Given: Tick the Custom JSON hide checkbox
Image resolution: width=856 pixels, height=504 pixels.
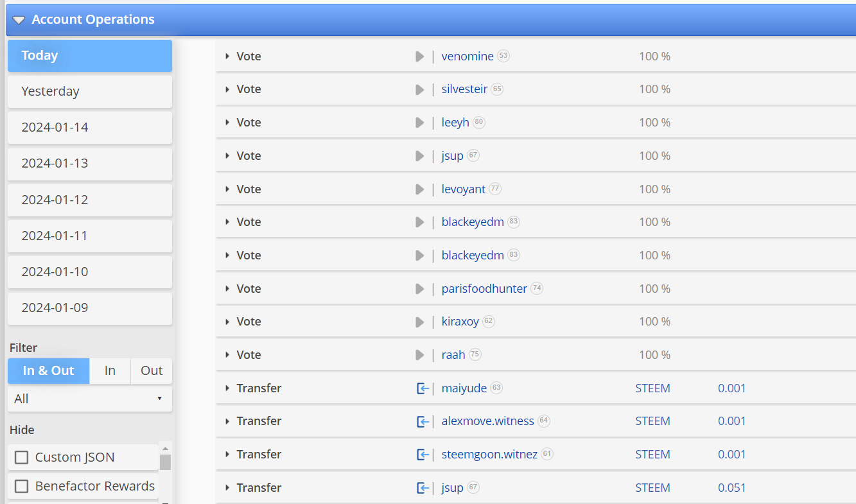Looking at the screenshot, I should [x=22, y=457].
